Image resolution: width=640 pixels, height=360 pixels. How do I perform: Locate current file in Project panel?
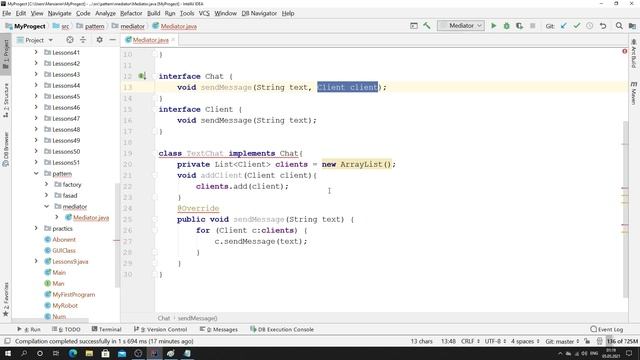pyautogui.click(x=70, y=40)
